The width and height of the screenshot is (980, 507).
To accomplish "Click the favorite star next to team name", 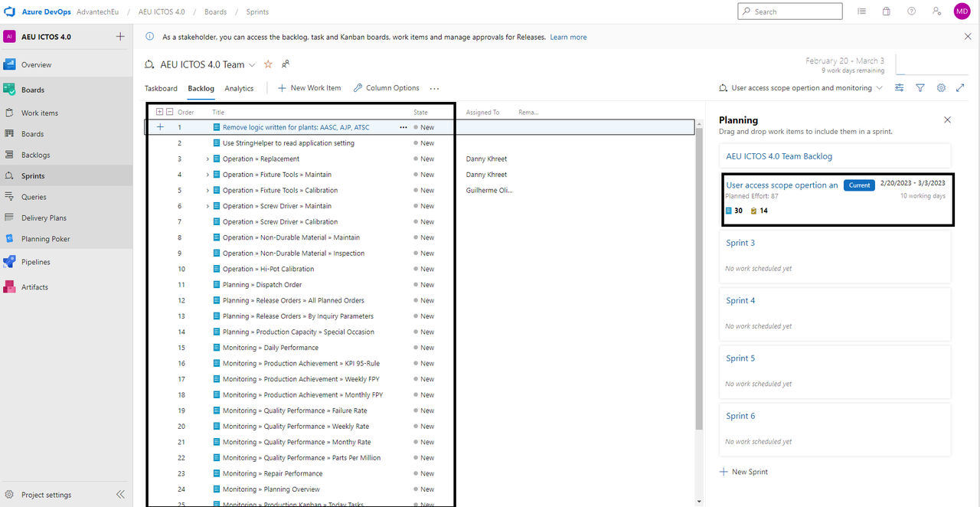I will point(268,64).
